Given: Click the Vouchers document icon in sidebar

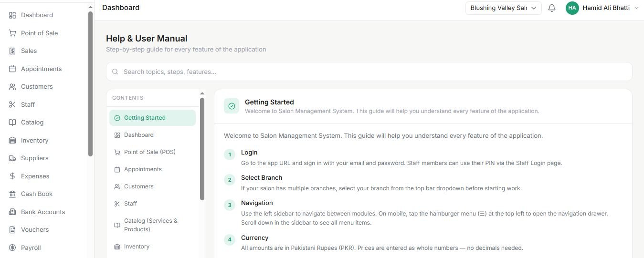Looking at the screenshot, I should pos(12,230).
